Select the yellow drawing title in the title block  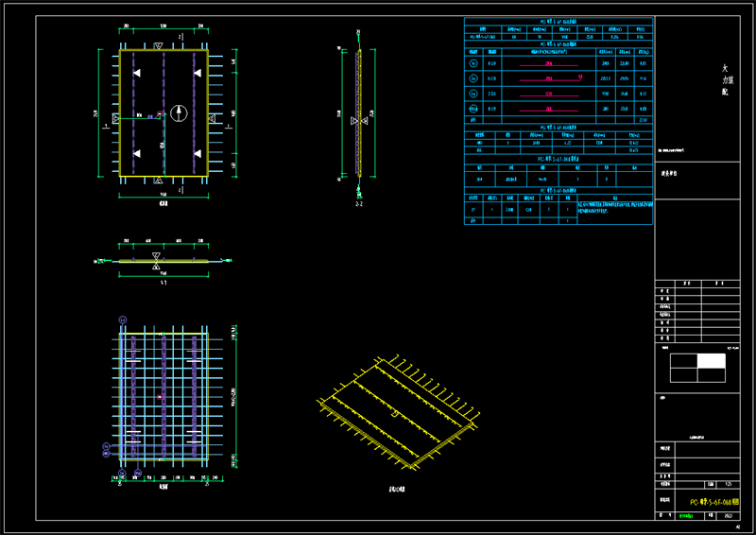(x=714, y=502)
